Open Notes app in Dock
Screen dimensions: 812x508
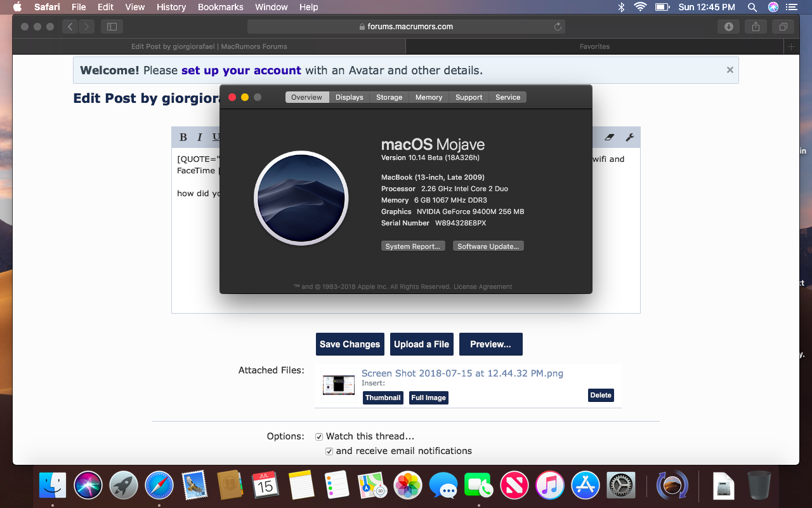pyautogui.click(x=301, y=486)
